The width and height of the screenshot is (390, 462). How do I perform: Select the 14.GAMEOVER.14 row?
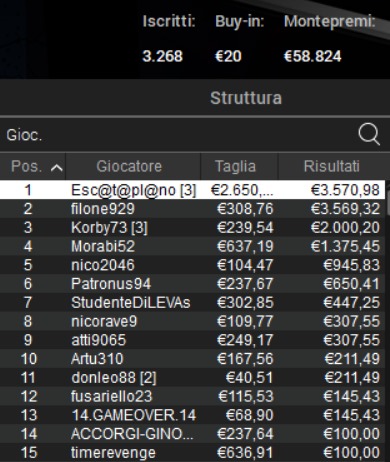[192, 415]
